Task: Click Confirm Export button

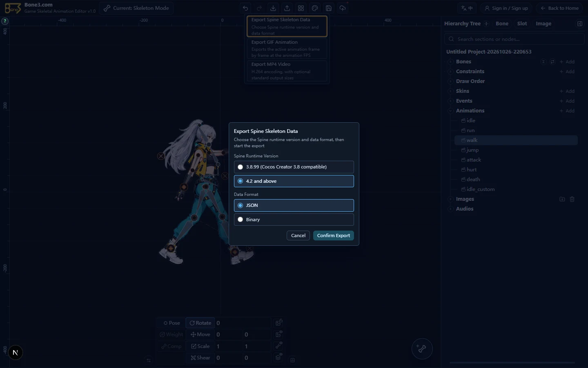Action: pyautogui.click(x=334, y=236)
